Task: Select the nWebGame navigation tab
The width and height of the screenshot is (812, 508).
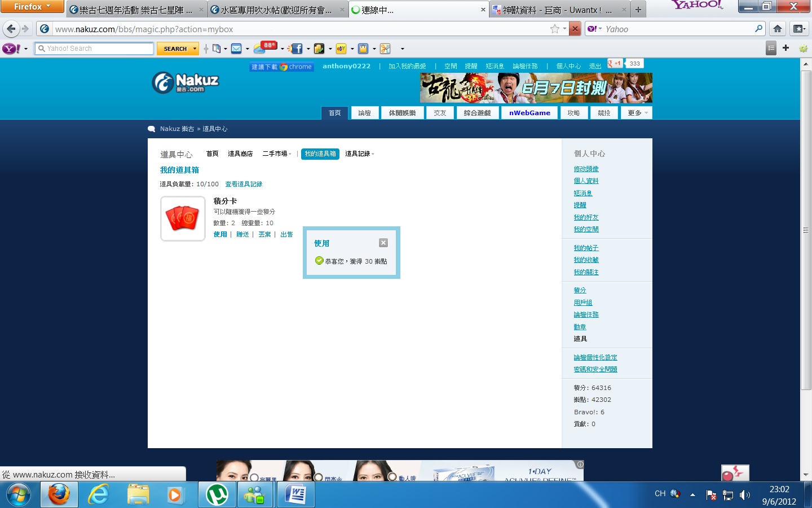Action: (529, 113)
